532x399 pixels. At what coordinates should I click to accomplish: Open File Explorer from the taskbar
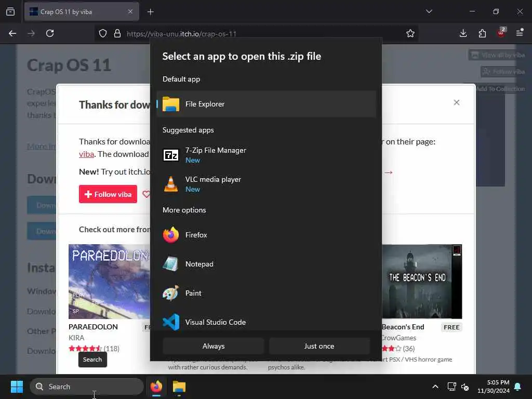179,387
